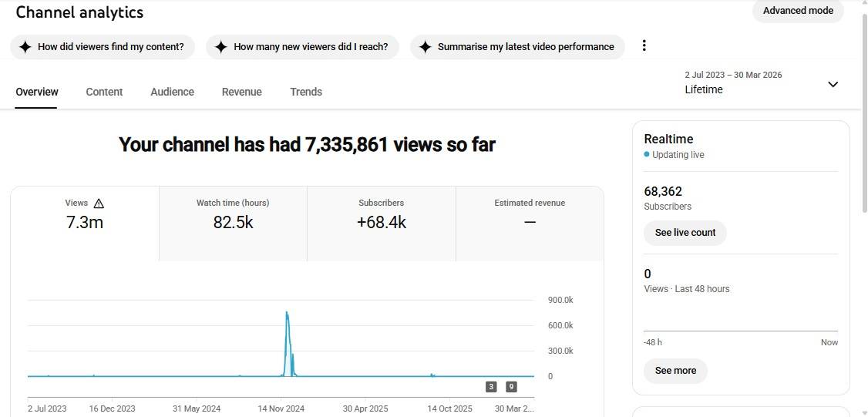868x417 pixels.
Task: Click the Advanced mode button
Action: (x=798, y=11)
